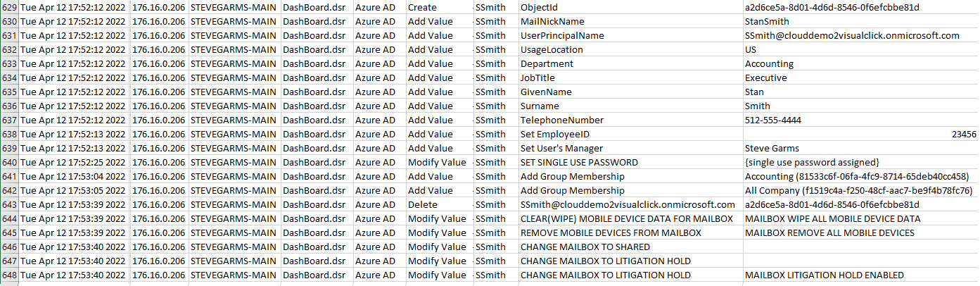
Task: Click the ObjectId cell
Action: pos(537,7)
